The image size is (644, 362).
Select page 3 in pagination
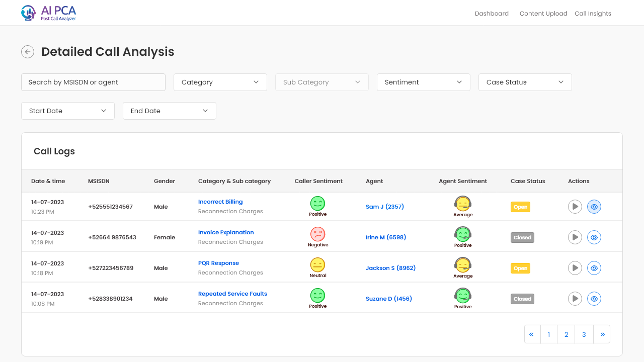click(584, 334)
